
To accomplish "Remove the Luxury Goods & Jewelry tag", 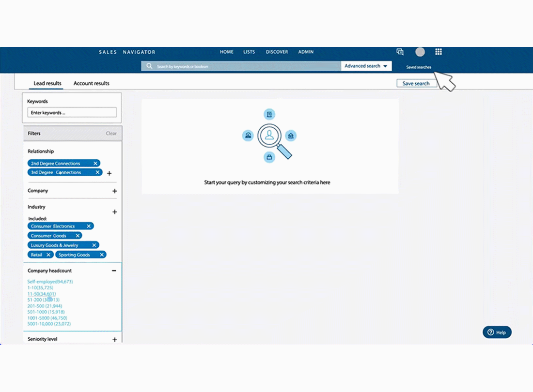I will tap(94, 245).
